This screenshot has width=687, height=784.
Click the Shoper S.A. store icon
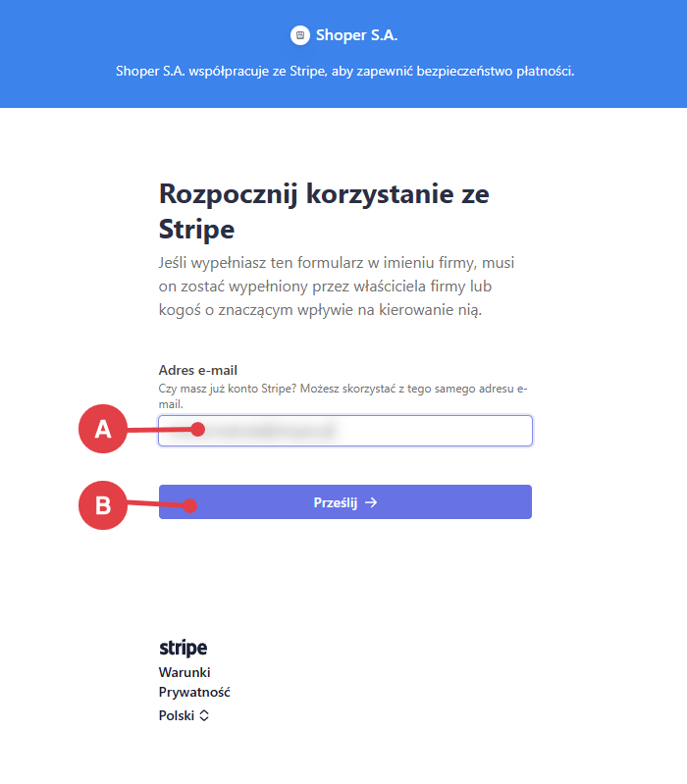[x=300, y=35]
